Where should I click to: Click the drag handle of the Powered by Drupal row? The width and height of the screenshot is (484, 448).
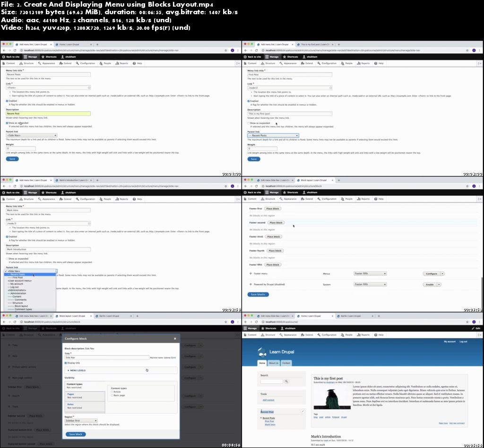251,284
